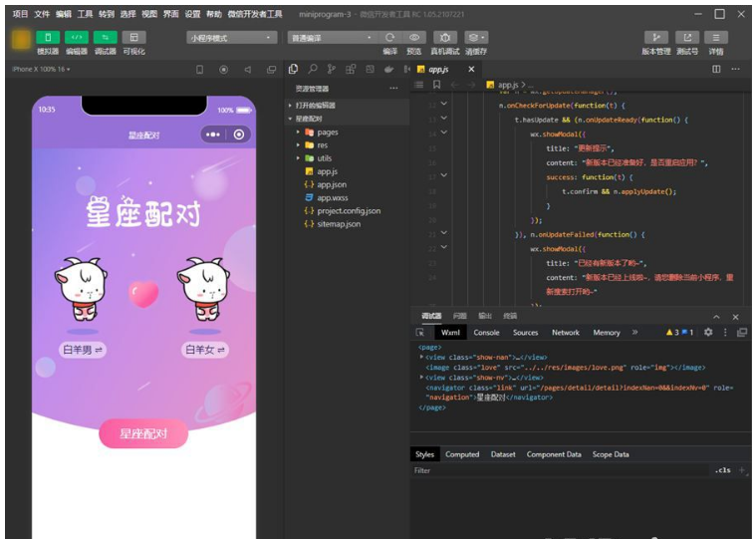Image resolution: width=756 pixels, height=539 pixels.
Task: Open the 清缓存 clear cache dropdown
Action: [x=476, y=38]
